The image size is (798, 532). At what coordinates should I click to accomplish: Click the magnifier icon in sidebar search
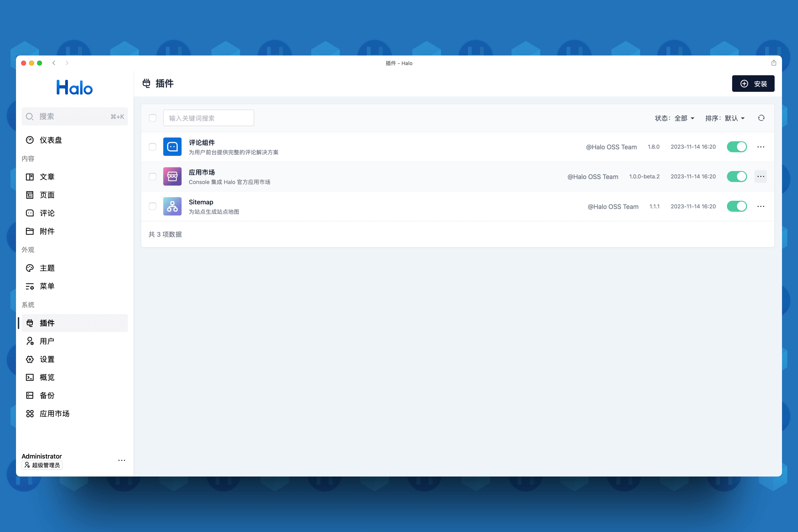point(30,117)
